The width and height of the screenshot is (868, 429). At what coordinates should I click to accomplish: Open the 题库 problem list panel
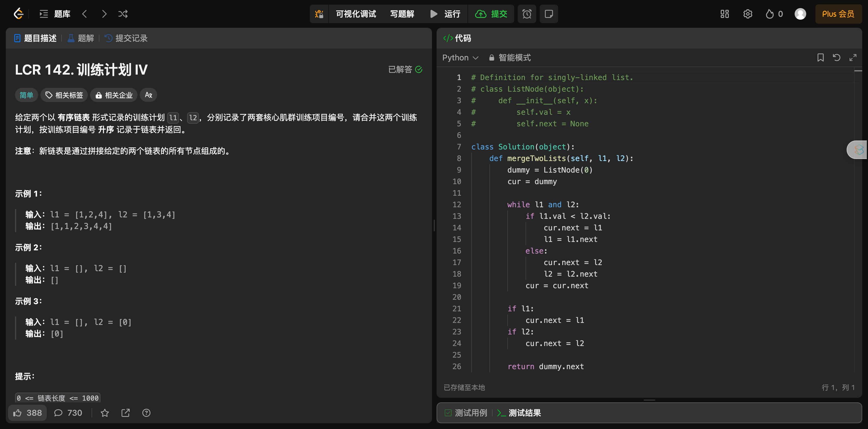(x=55, y=14)
